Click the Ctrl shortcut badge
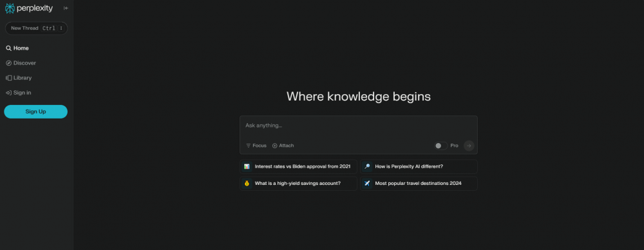 coord(49,28)
